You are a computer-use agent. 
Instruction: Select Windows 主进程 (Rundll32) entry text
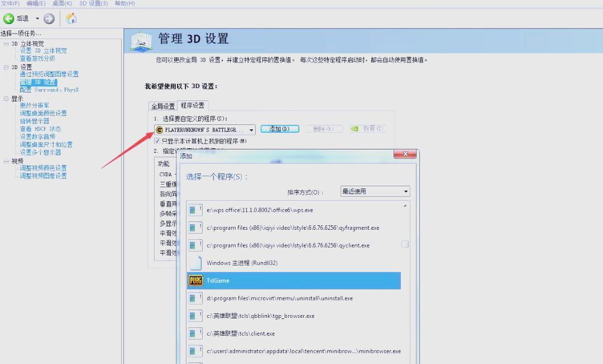(242, 263)
